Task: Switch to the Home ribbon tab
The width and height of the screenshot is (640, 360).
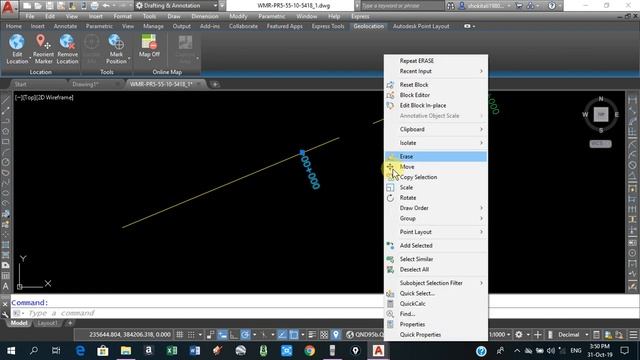Action: click(13, 26)
